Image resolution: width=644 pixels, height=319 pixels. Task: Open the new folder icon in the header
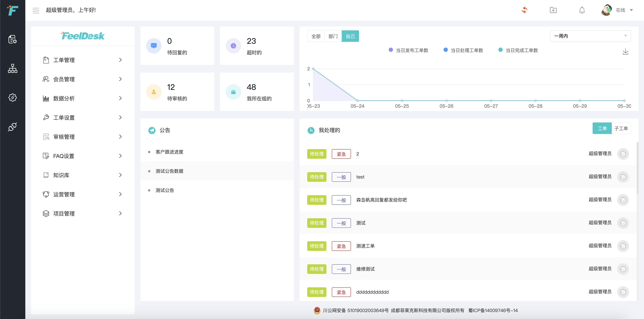pyautogui.click(x=553, y=10)
